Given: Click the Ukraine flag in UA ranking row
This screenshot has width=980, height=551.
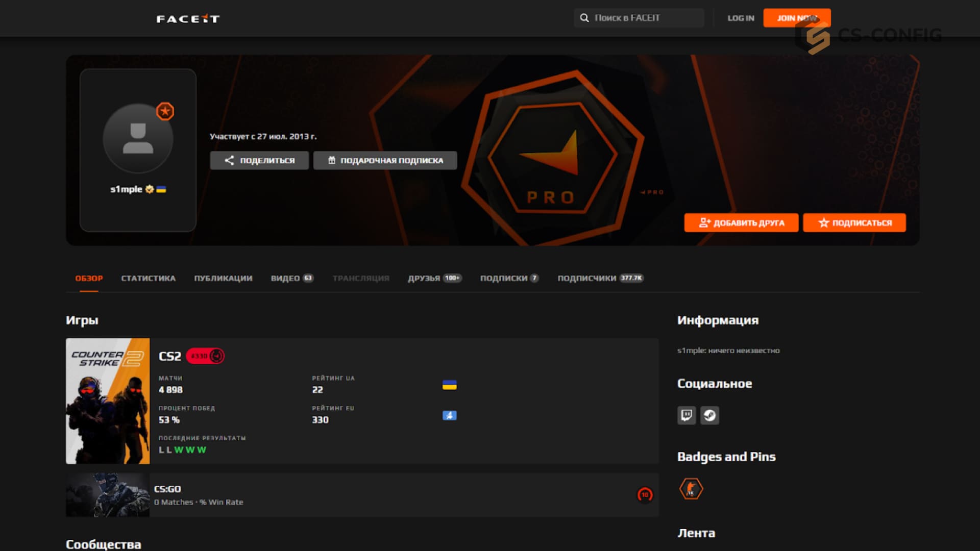Looking at the screenshot, I should coord(450,385).
